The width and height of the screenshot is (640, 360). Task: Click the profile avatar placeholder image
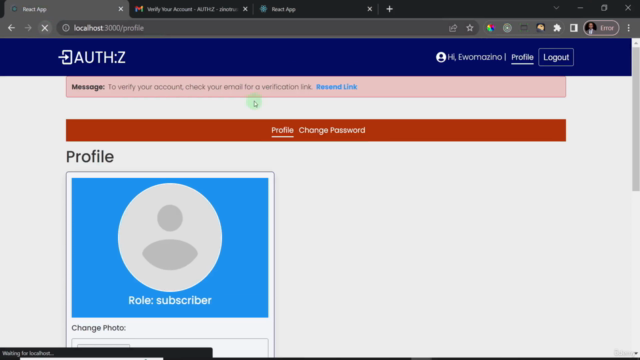170,237
